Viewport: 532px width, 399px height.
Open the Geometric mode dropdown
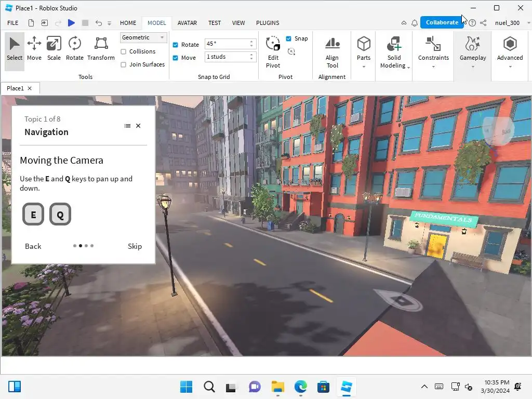coord(143,37)
